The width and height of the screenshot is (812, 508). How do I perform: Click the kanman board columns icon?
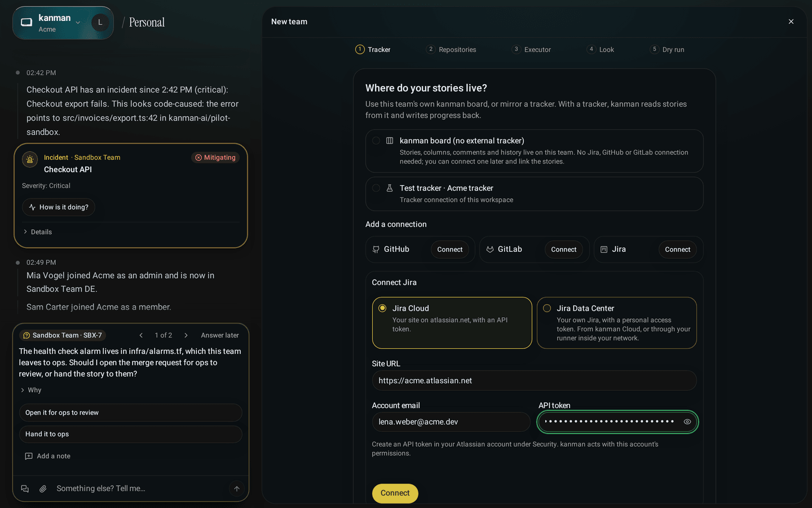(x=390, y=141)
